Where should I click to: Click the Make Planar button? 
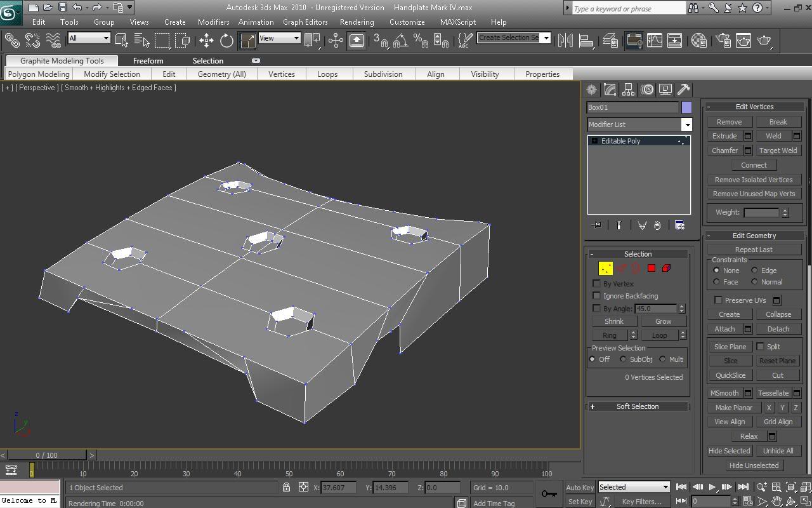point(734,408)
